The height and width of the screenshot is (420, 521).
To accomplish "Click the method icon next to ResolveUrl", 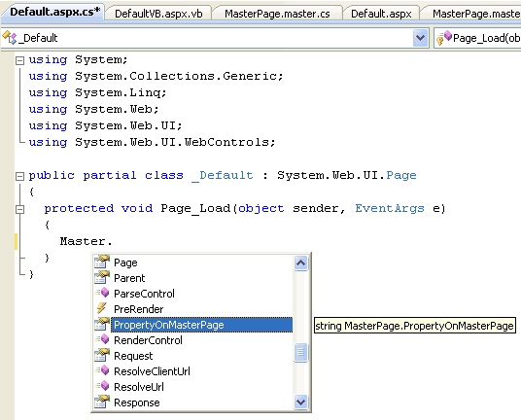I will 102,386.
